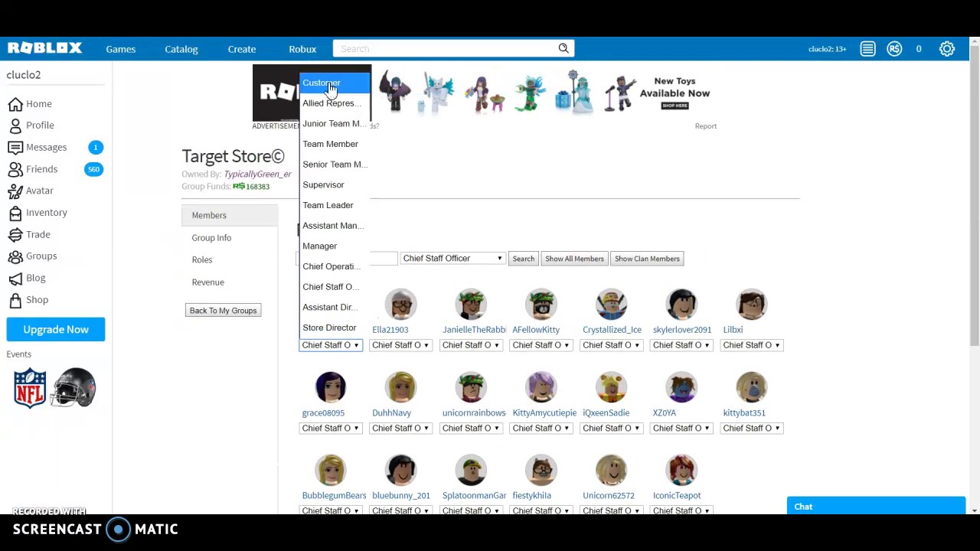980x551 pixels.
Task: Click the Roblox logo
Action: [x=44, y=48]
